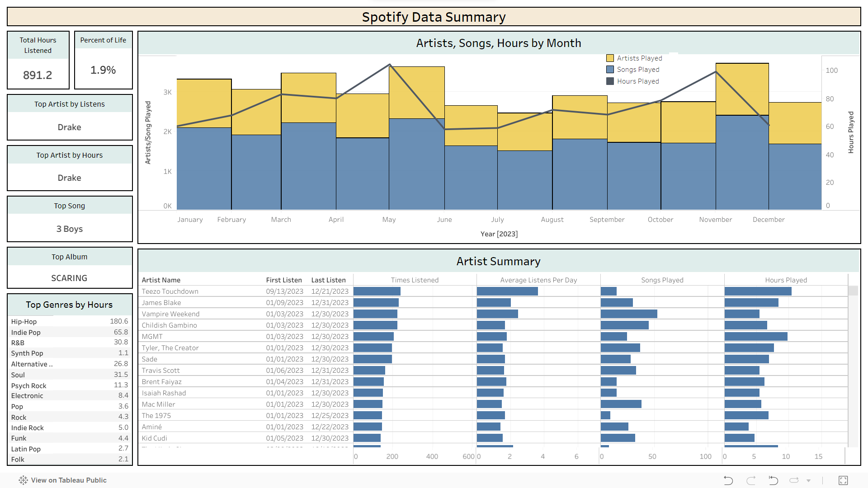Click the Artist Name column header
This screenshot has width=868, height=488.
[x=161, y=280]
